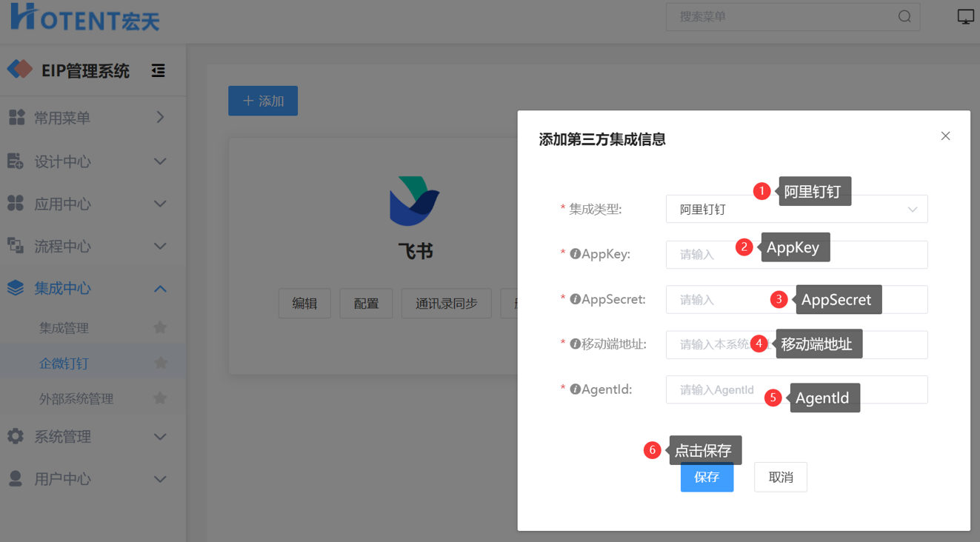Collapse the 集成中心 chevron
Screen dimensions: 980x542
point(160,289)
